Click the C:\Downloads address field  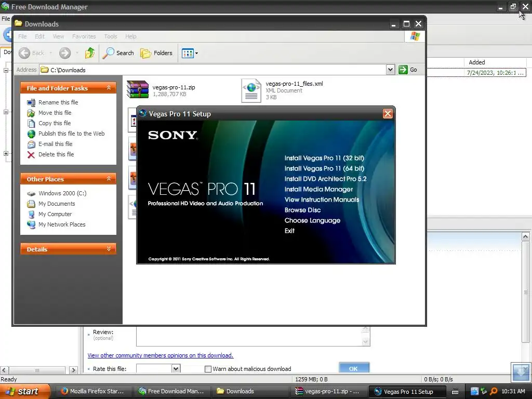[x=213, y=70]
